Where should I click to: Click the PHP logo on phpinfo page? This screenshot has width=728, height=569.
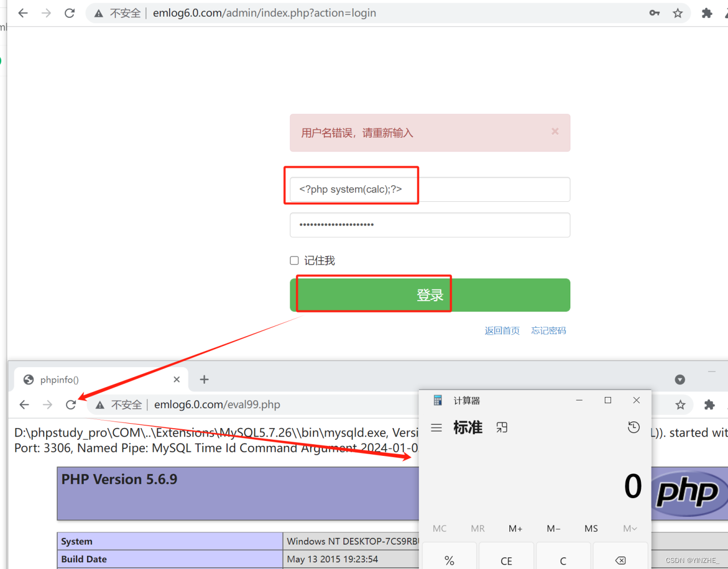[689, 493]
